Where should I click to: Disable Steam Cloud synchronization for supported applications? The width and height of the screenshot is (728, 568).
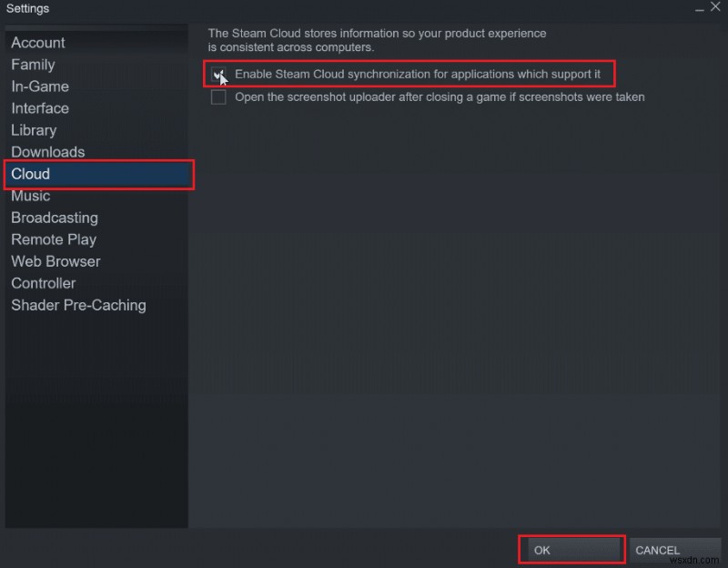click(x=218, y=74)
